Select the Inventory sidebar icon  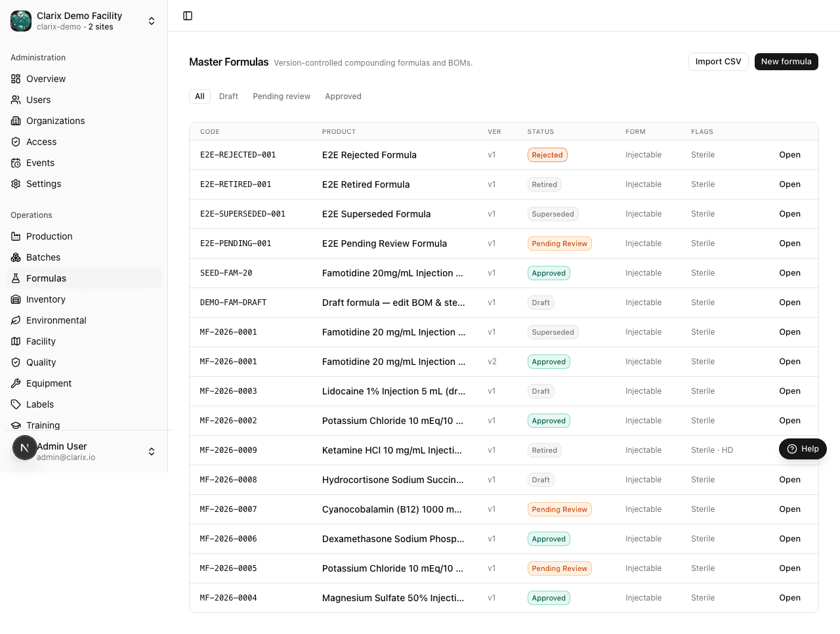[x=16, y=299]
